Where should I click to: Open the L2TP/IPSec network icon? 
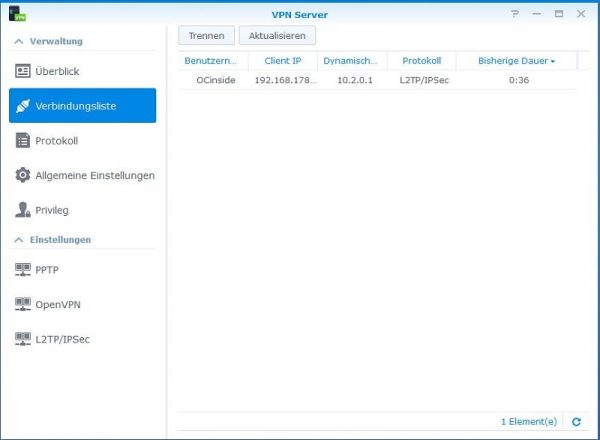point(24,339)
